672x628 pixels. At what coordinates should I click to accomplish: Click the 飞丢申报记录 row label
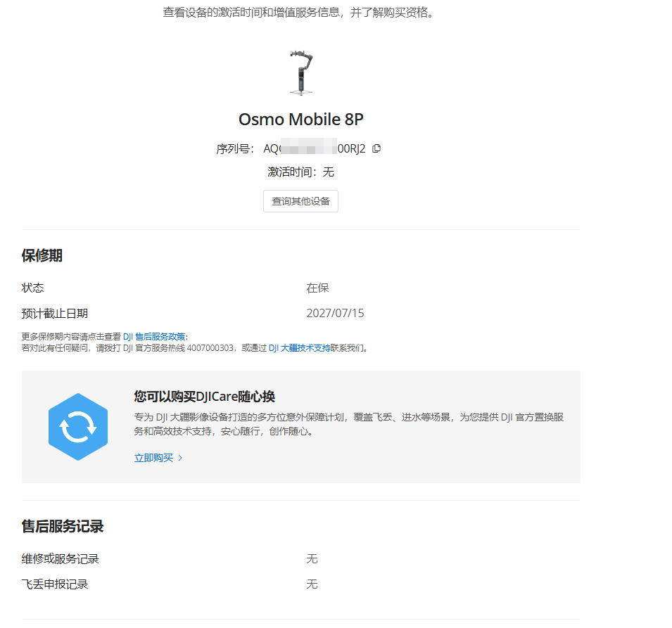pos(55,584)
